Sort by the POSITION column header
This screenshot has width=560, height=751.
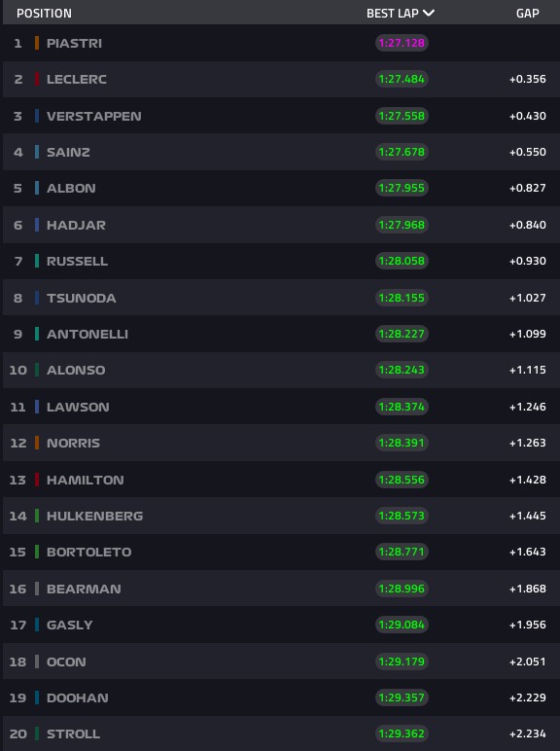pos(44,14)
